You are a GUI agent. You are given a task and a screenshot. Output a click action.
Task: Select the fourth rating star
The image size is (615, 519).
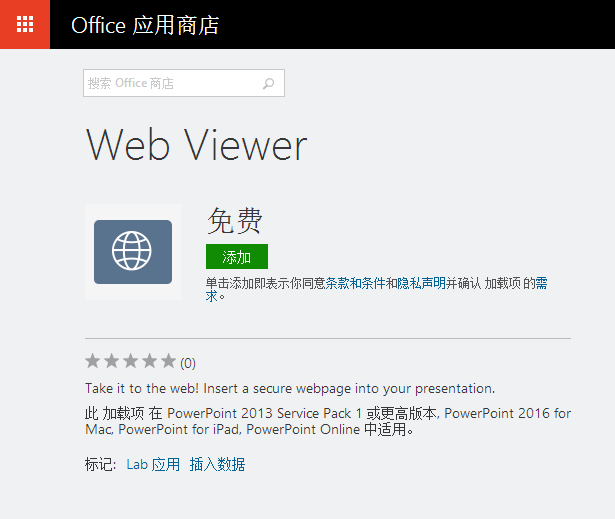(x=149, y=361)
